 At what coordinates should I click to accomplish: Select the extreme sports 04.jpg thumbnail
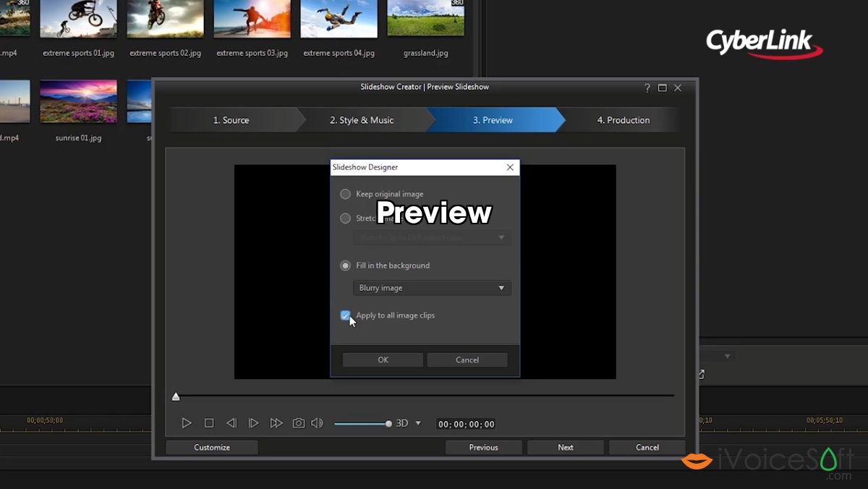point(339,18)
